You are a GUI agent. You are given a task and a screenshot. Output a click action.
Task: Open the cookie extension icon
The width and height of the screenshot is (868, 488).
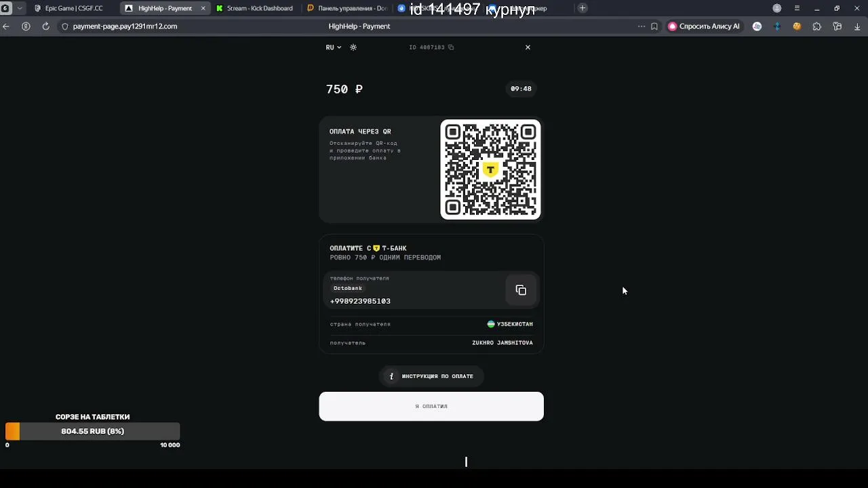pyautogui.click(x=797, y=26)
